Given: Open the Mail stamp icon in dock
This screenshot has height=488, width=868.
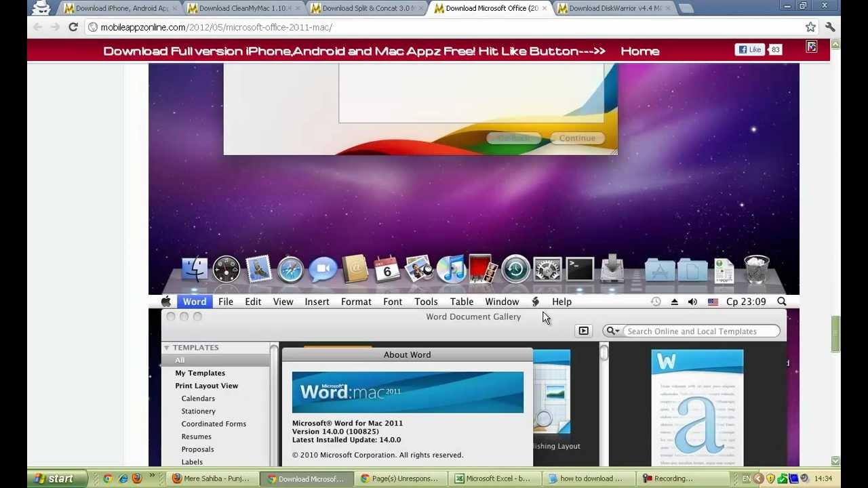Looking at the screenshot, I should [258, 269].
